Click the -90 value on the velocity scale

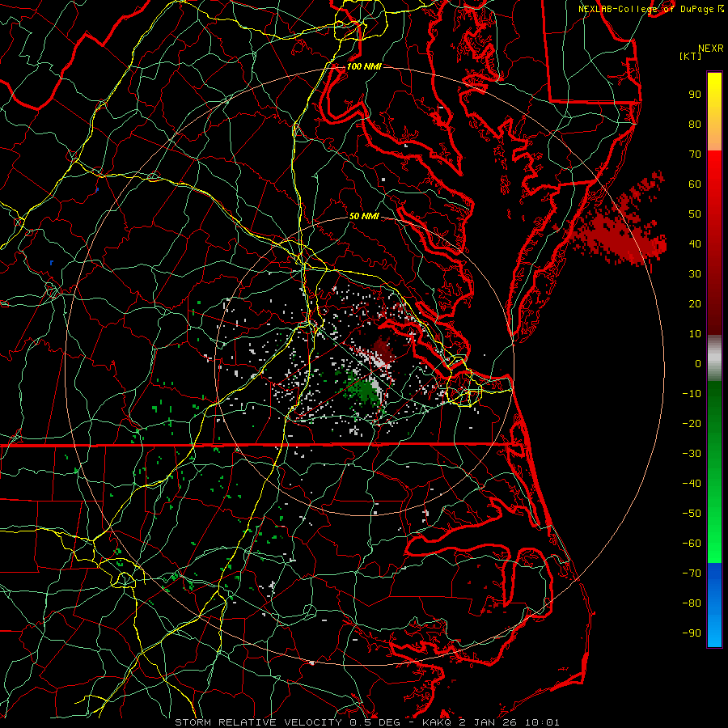pyautogui.click(x=692, y=633)
